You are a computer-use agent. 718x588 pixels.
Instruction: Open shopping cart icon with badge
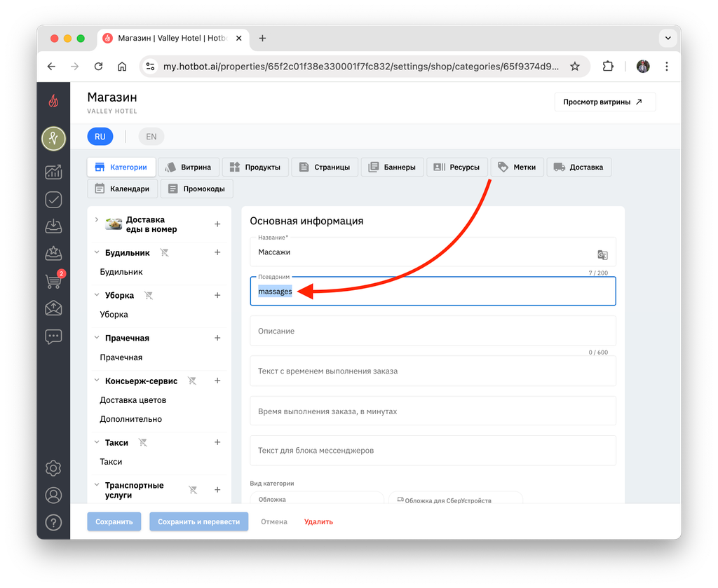click(54, 280)
